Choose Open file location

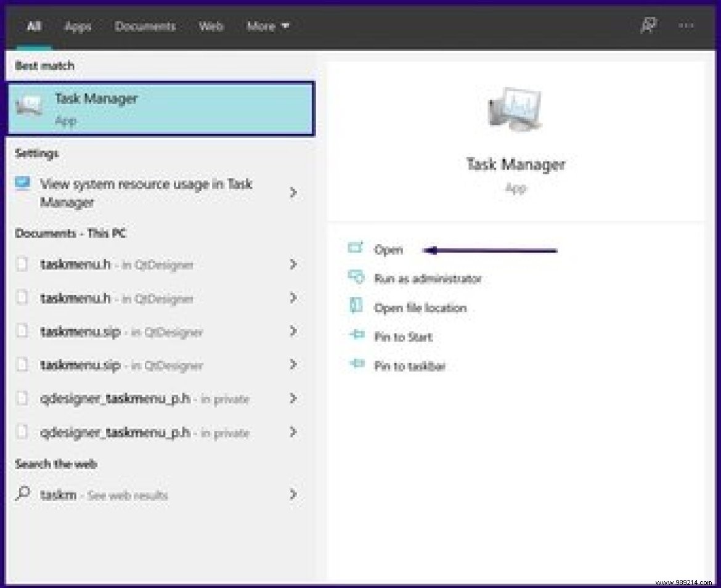(x=420, y=308)
